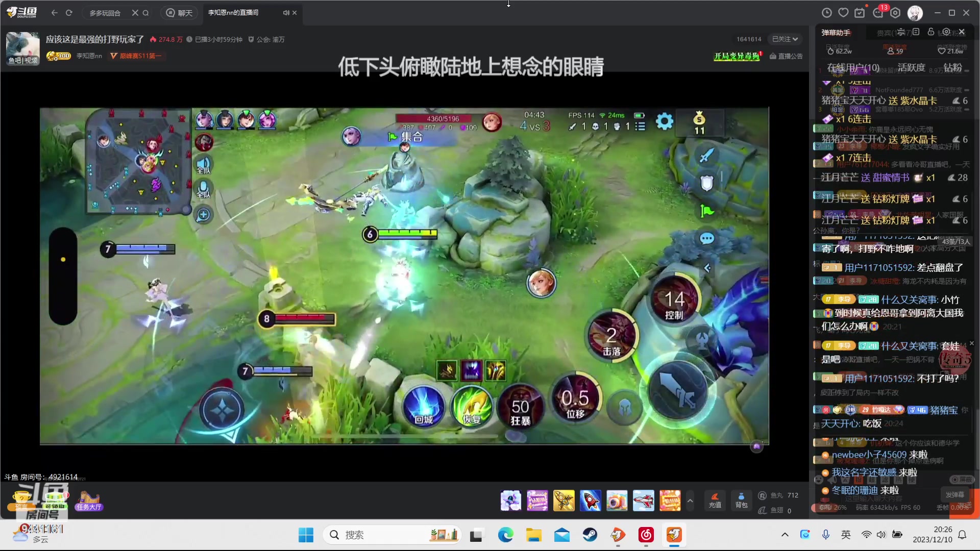
Task: Open the in-game settings gear
Action: click(664, 121)
